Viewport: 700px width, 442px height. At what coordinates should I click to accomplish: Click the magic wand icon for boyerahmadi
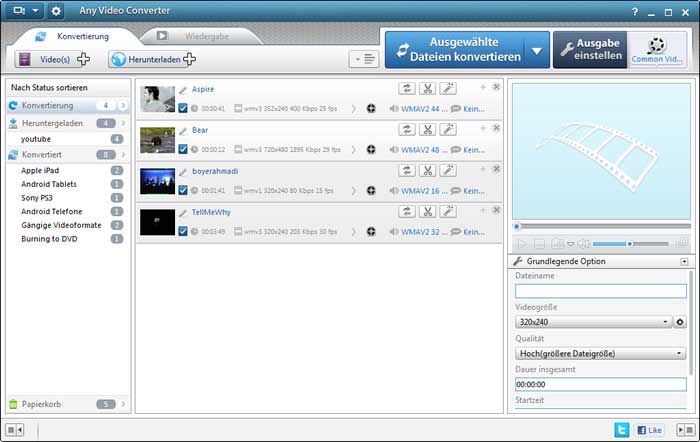click(x=448, y=171)
